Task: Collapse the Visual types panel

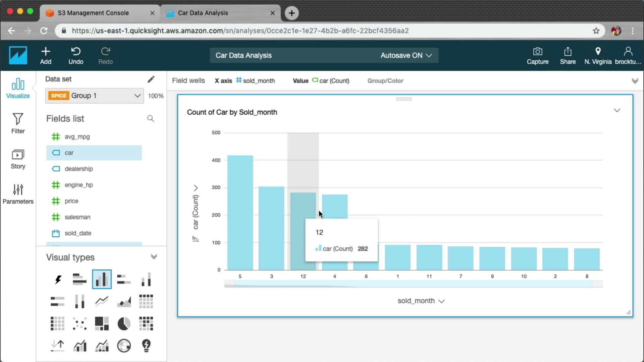Action: click(154, 257)
